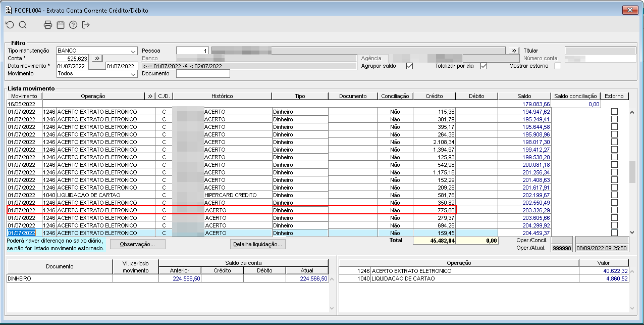Click the Conciliação column header
The width and height of the screenshot is (644, 325).
click(x=395, y=96)
